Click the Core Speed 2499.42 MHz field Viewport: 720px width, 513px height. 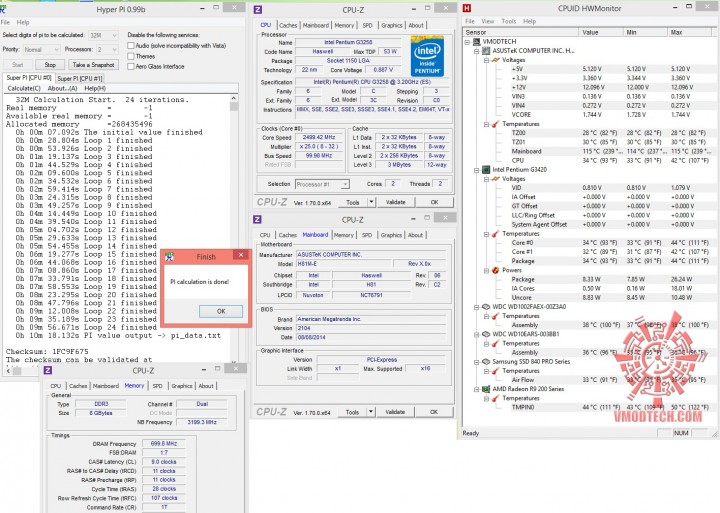click(319, 137)
